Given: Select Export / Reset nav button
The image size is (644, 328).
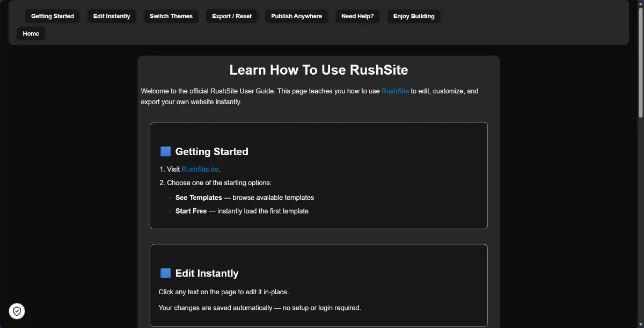Looking at the screenshot, I should [232, 16].
